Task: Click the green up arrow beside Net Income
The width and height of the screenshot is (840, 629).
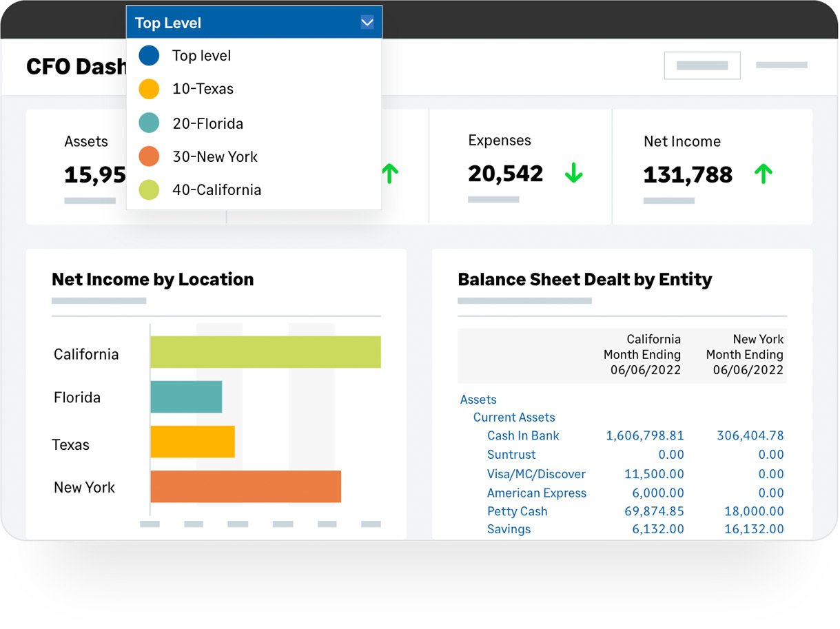Action: [x=763, y=174]
